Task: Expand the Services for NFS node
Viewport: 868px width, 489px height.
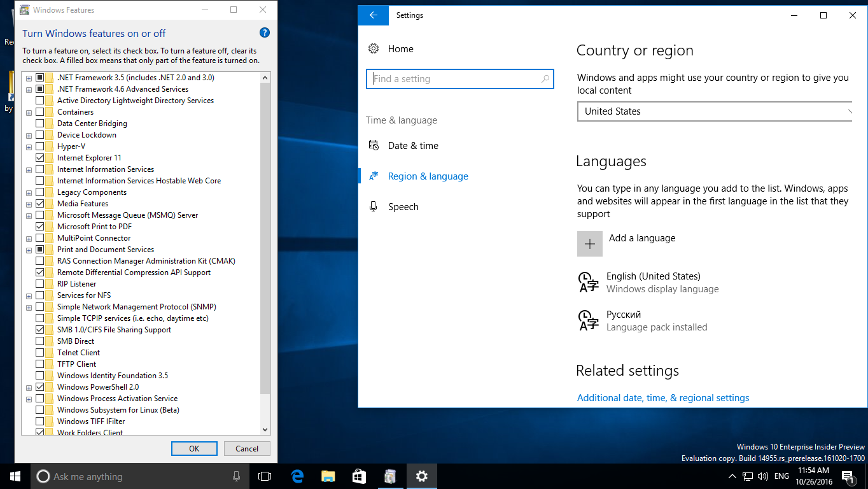Action: click(29, 295)
